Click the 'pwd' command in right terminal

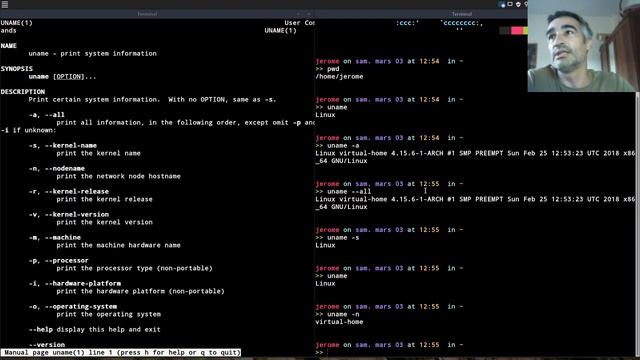pos(333,69)
